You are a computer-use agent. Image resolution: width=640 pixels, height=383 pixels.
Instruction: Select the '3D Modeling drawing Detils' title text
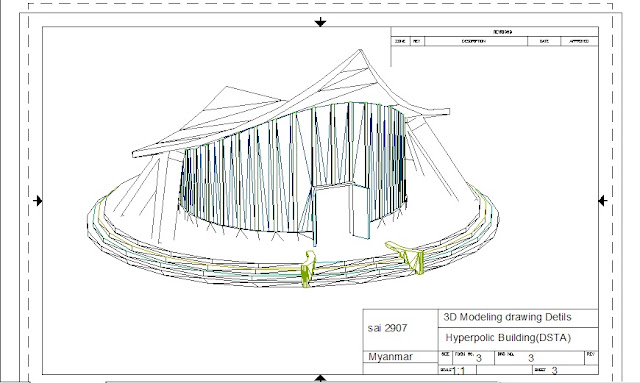tap(507, 317)
